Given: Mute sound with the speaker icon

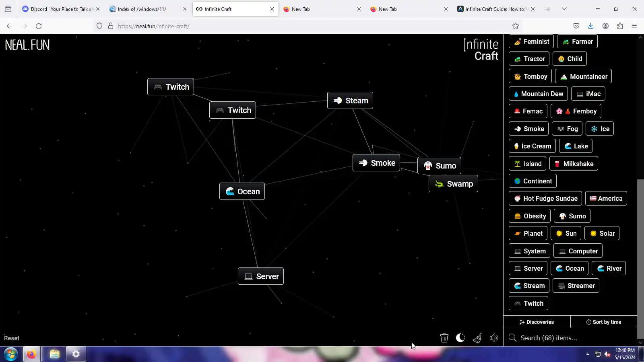Looking at the screenshot, I should pyautogui.click(x=494, y=338).
